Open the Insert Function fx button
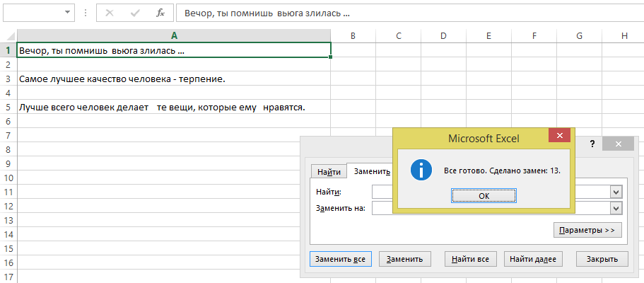The height and width of the screenshot is (283, 644). [x=160, y=13]
